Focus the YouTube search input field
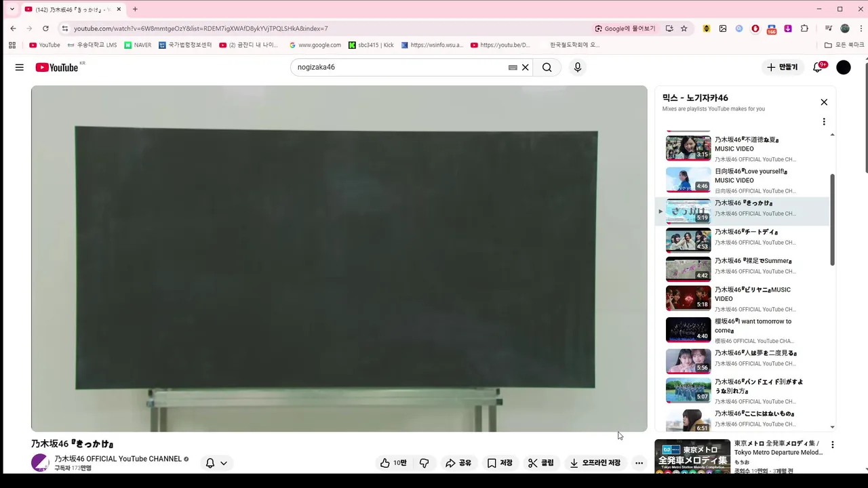This screenshot has width=868, height=488. pyautogui.click(x=401, y=67)
